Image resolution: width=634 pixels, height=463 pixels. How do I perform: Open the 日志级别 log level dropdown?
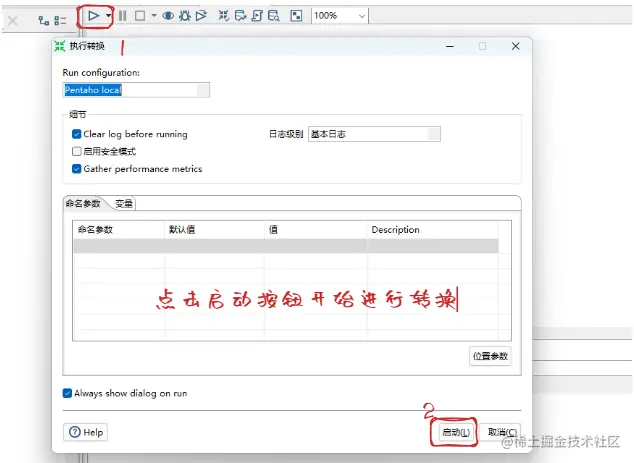click(x=374, y=134)
